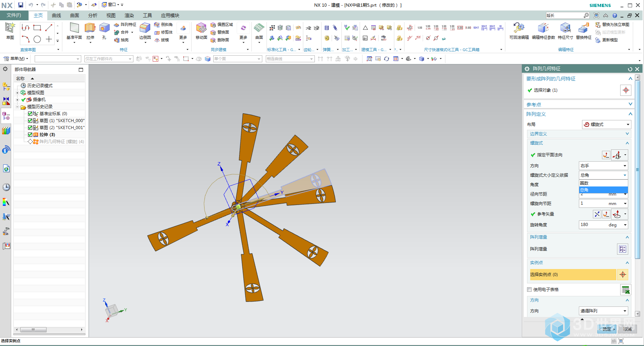Launch the 拉伸 extrude tool
Viewport: 644px width, 346px height.
(90, 31)
